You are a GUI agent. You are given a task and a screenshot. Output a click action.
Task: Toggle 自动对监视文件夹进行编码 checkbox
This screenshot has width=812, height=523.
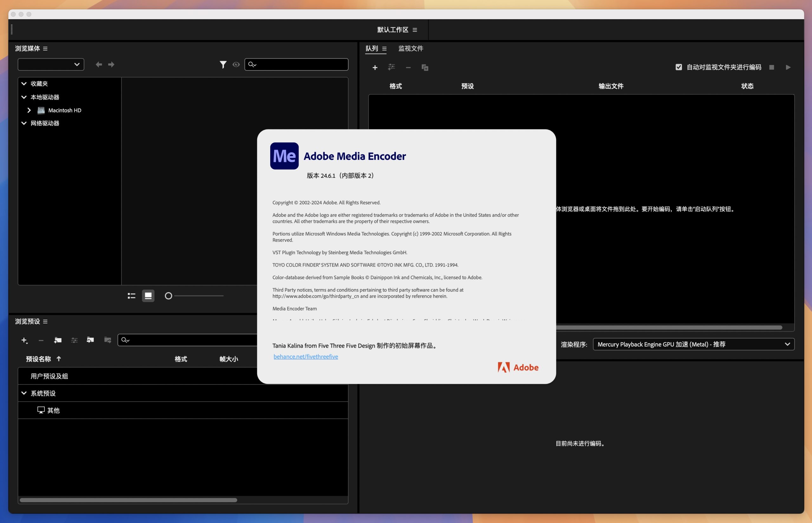coord(678,67)
